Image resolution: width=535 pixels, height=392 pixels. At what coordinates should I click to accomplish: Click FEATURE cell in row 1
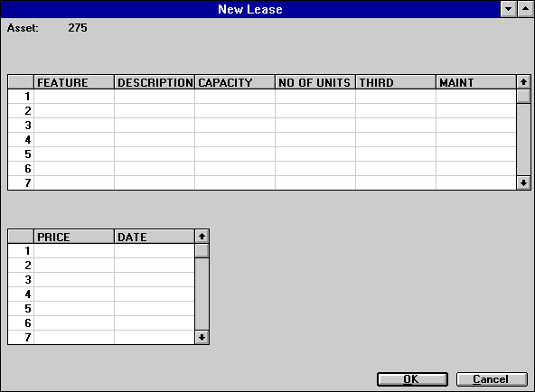(74, 97)
